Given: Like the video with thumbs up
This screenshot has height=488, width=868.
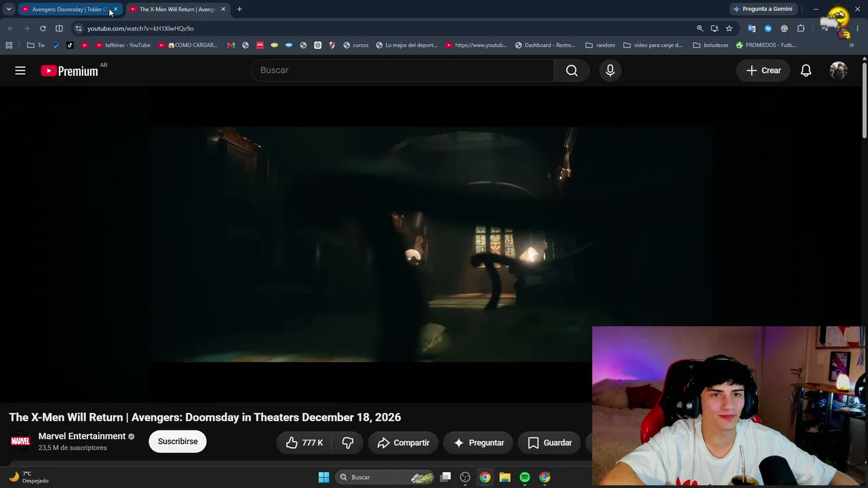Looking at the screenshot, I should pyautogui.click(x=304, y=443).
